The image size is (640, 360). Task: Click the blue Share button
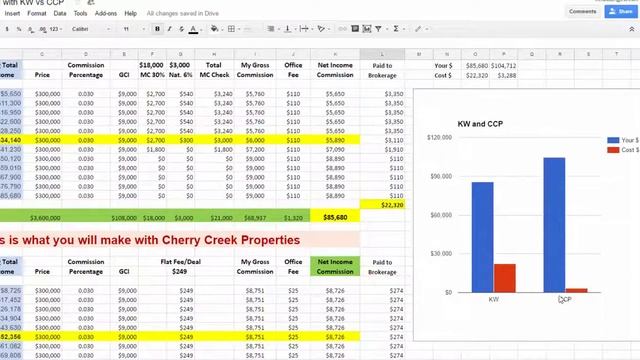click(620, 11)
